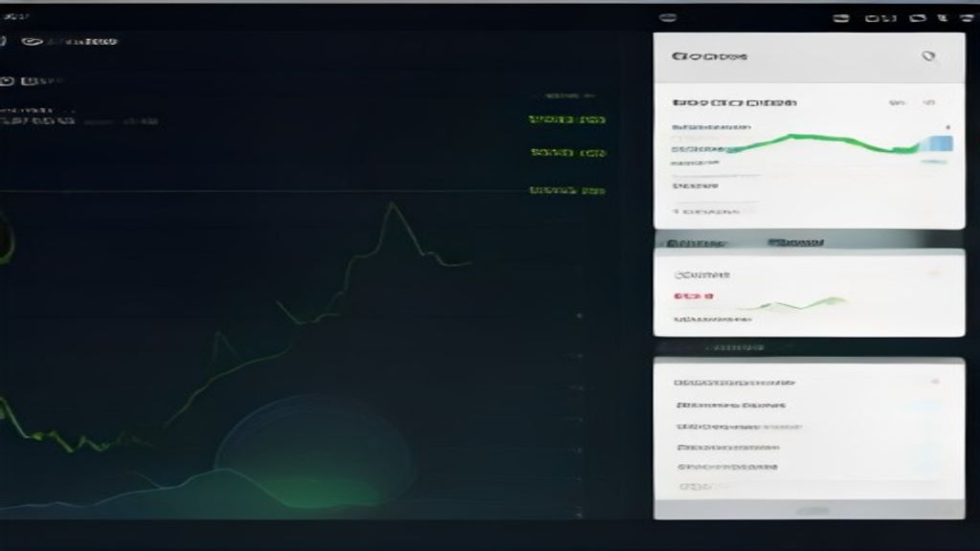This screenshot has width=980, height=551.
Task: Click the top green value label right of the dark chart
Action: pos(567,120)
